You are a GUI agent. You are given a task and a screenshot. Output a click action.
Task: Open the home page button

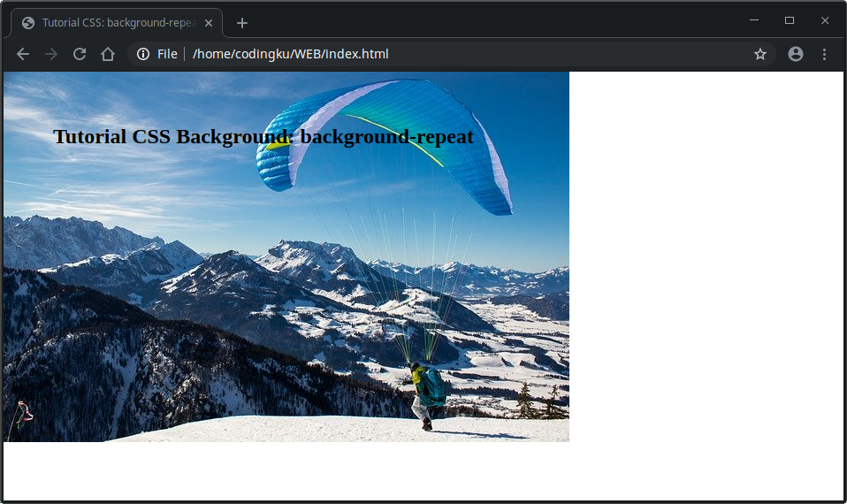(x=108, y=54)
